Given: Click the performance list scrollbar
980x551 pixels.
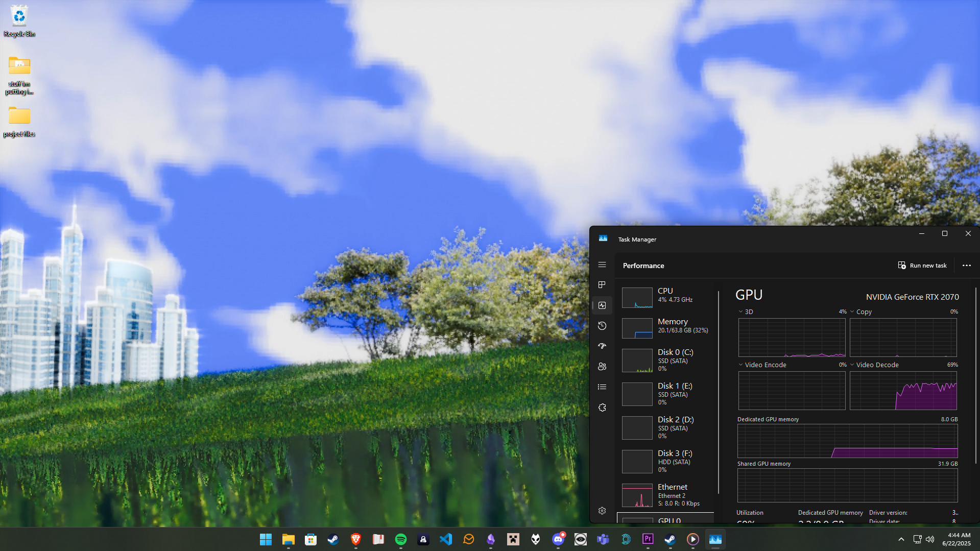Looking at the screenshot, I should (718, 392).
